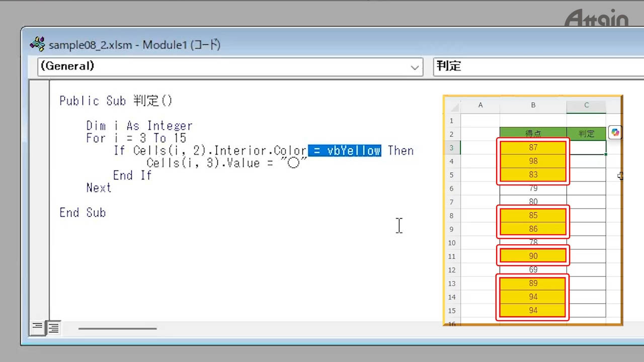Place cursor on the End Sub line
644x362 pixels.
point(83,213)
